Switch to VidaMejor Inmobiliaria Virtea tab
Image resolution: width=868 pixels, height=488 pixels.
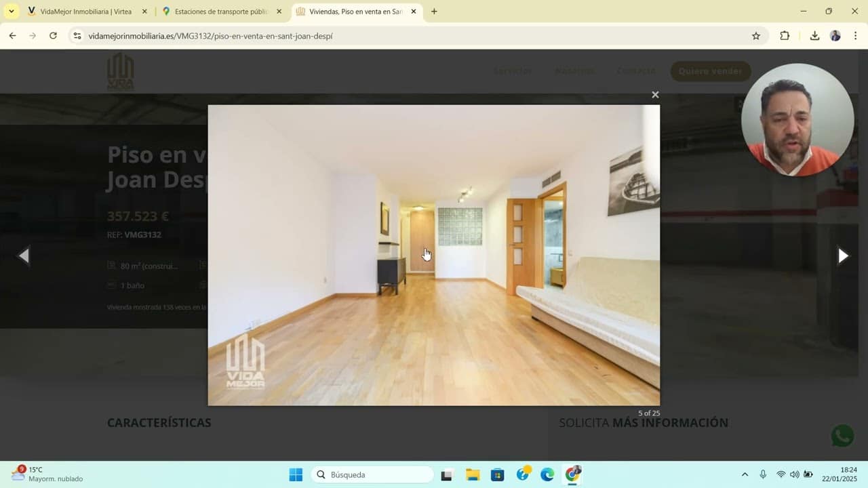click(85, 12)
